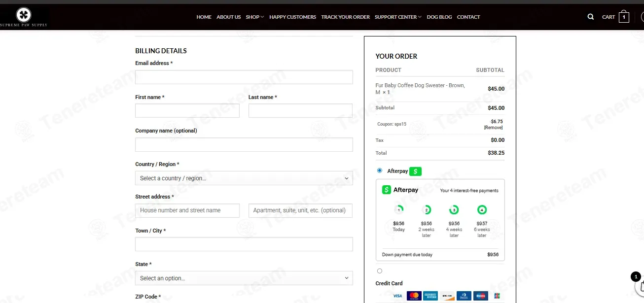This screenshot has height=303, width=644.
Task: Open CONTACT page
Action: click(468, 17)
